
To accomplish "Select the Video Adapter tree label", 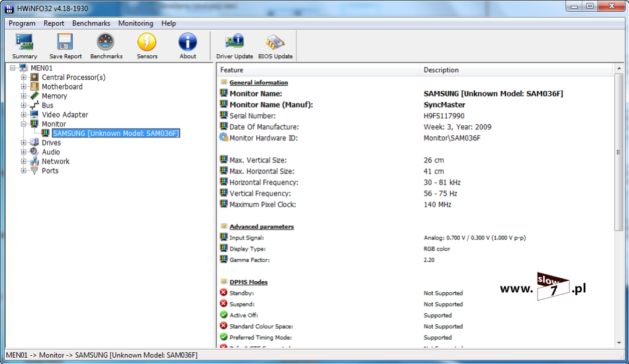I will (65, 114).
